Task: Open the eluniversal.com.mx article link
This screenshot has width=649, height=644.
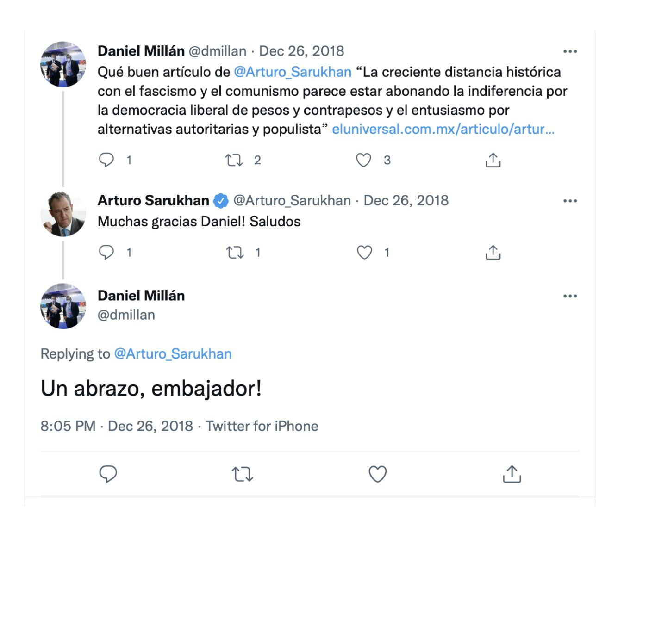Action: pyautogui.click(x=443, y=129)
